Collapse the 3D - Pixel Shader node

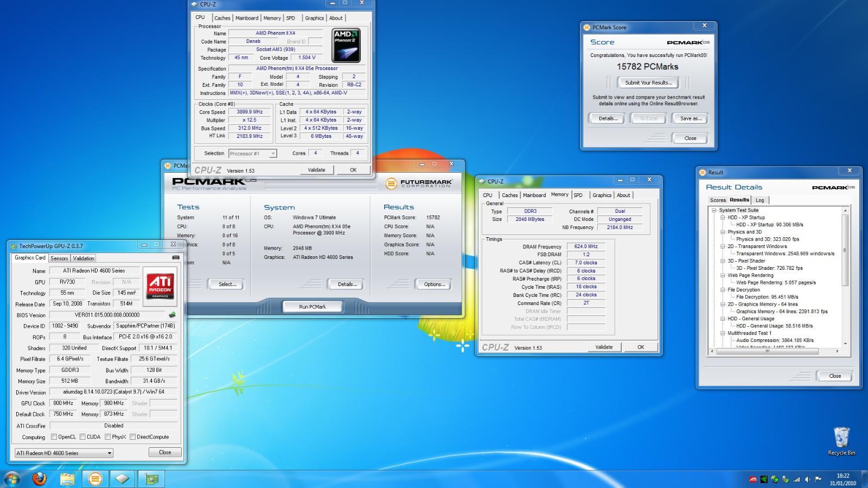pos(723,261)
